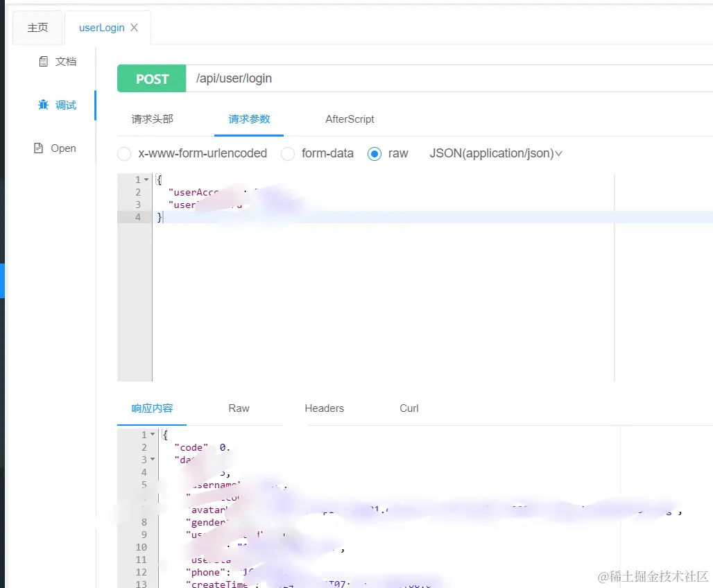Select the 调试 sidebar label
Viewport: 713px width, 588px height.
tap(66, 105)
